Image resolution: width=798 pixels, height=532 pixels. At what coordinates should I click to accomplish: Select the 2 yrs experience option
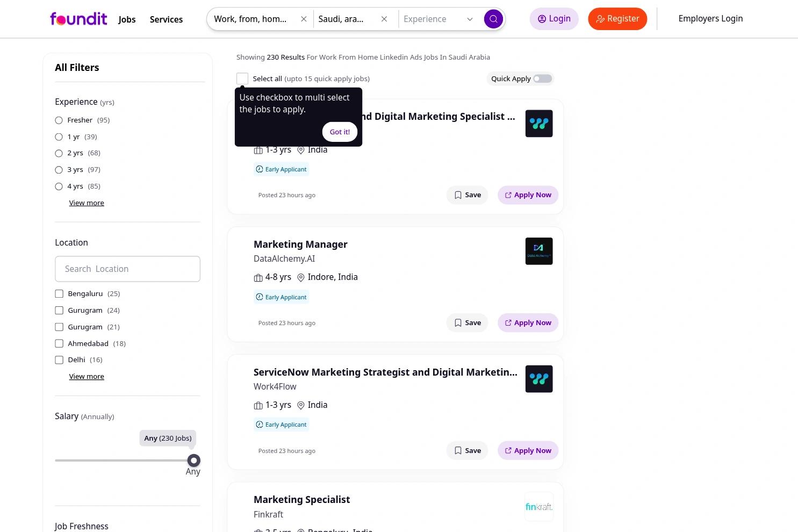tap(59, 153)
